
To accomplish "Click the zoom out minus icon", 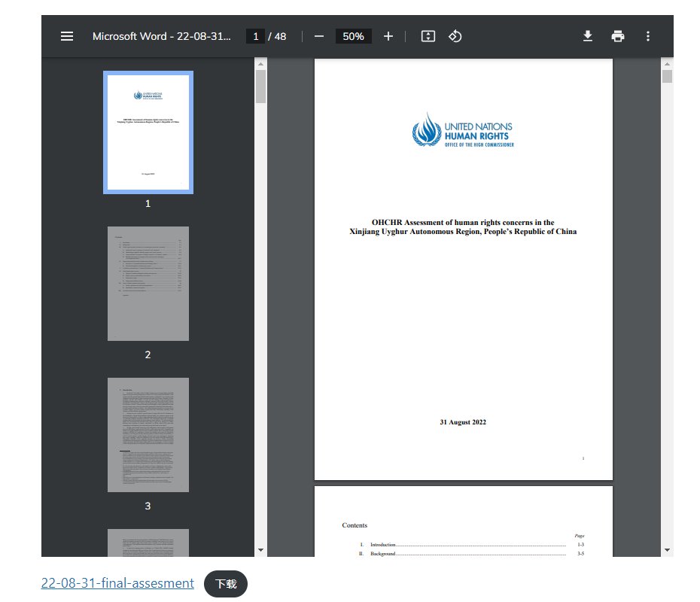I will (318, 36).
